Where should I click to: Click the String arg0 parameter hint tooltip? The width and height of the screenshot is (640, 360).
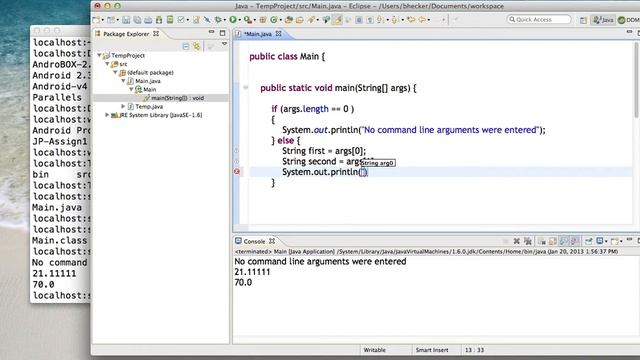[378, 163]
